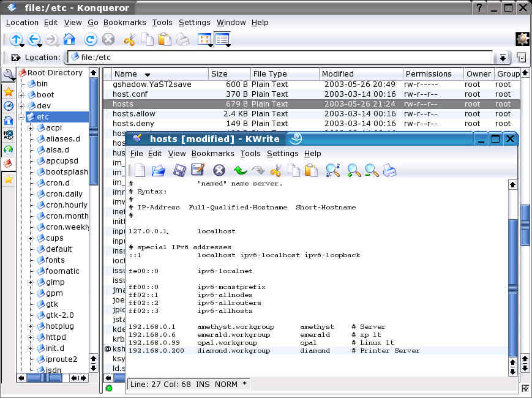Image resolution: width=532 pixels, height=398 pixels.
Task: Cut selected text in KWrite toolbar
Action: (275, 170)
